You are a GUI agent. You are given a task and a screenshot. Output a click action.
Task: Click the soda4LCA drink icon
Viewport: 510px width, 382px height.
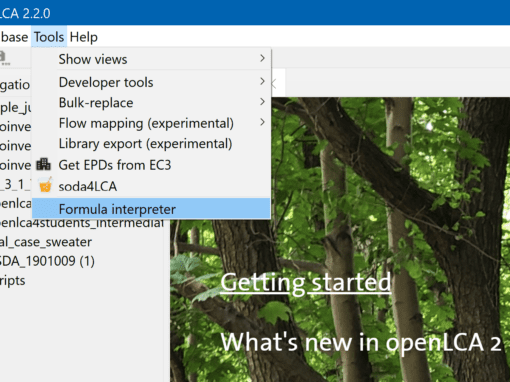click(45, 185)
